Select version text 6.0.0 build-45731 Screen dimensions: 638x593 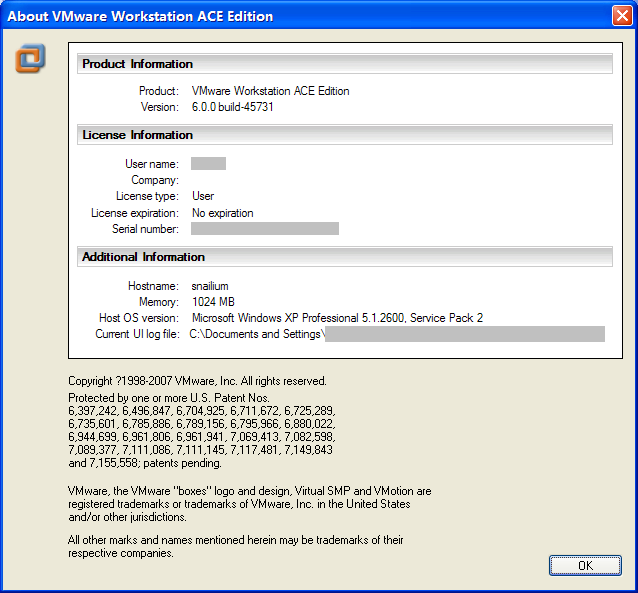coord(232,107)
